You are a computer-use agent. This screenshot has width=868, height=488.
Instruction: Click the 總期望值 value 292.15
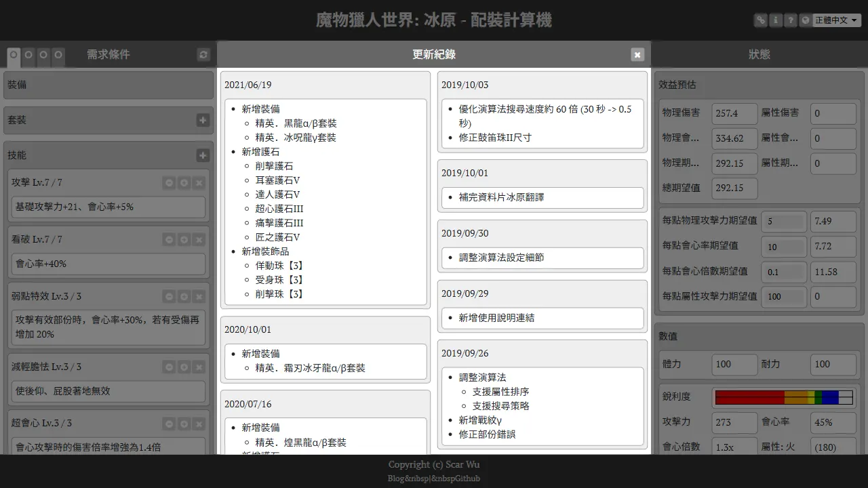tap(734, 188)
